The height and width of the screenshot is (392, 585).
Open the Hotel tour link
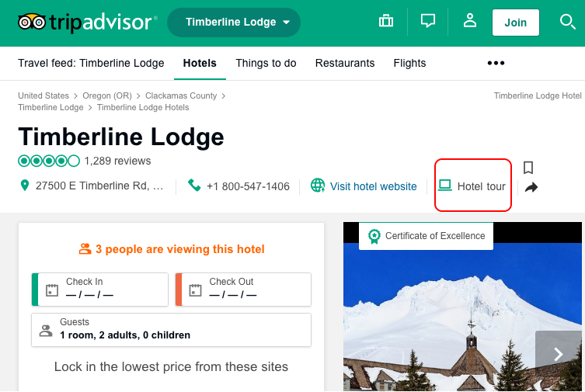point(481,186)
